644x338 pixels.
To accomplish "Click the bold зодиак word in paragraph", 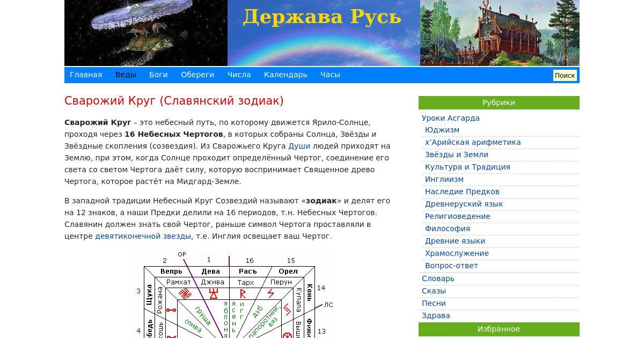I will (321, 201).
